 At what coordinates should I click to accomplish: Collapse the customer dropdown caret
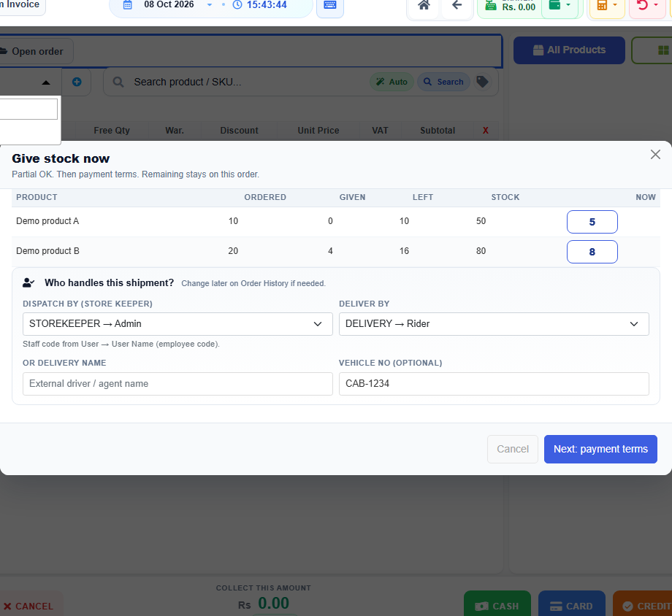point(46,82)
